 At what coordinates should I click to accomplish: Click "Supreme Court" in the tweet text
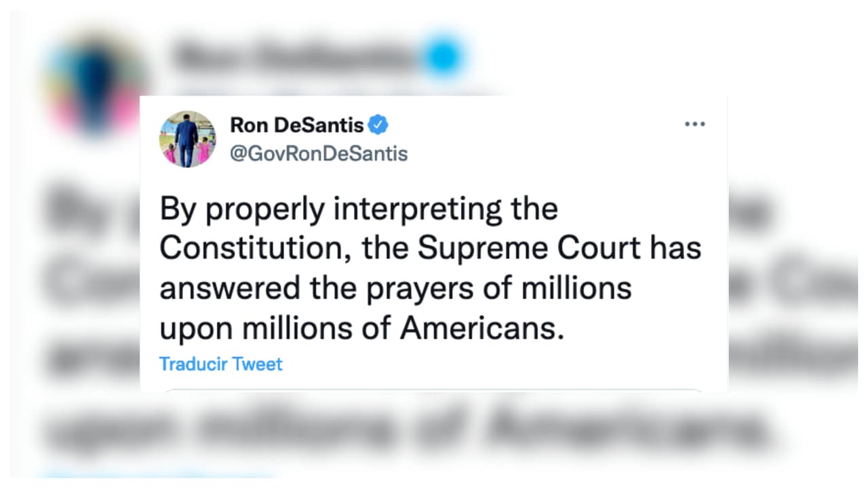pyautogui.click(x=528, y=249)
